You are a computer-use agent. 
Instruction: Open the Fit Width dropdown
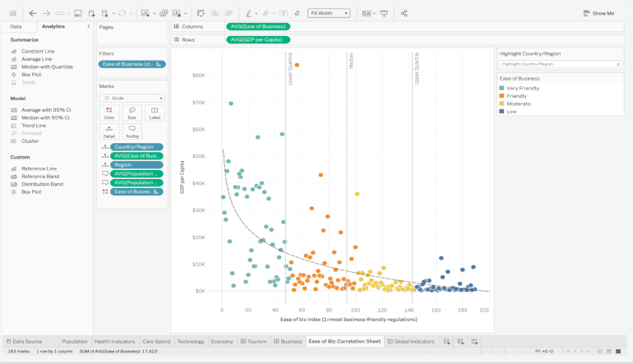[329, 13]
